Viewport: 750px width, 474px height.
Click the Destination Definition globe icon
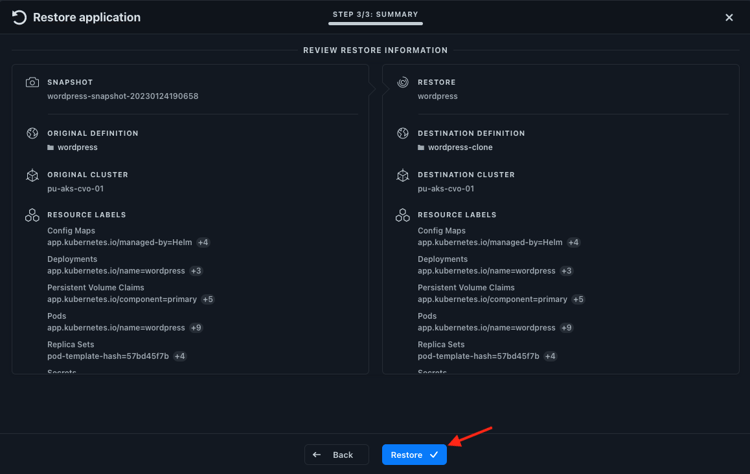pos(403,133)
